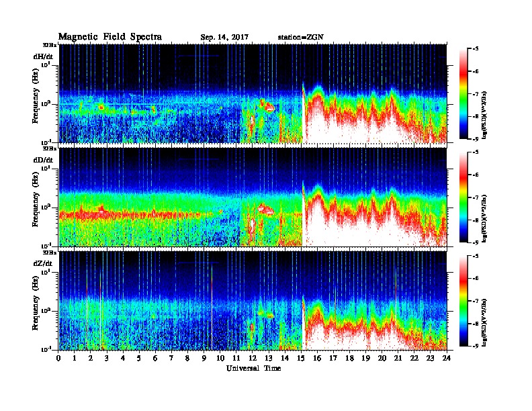Click the dH/dt spectrogram plot area

tap(253, 93)
